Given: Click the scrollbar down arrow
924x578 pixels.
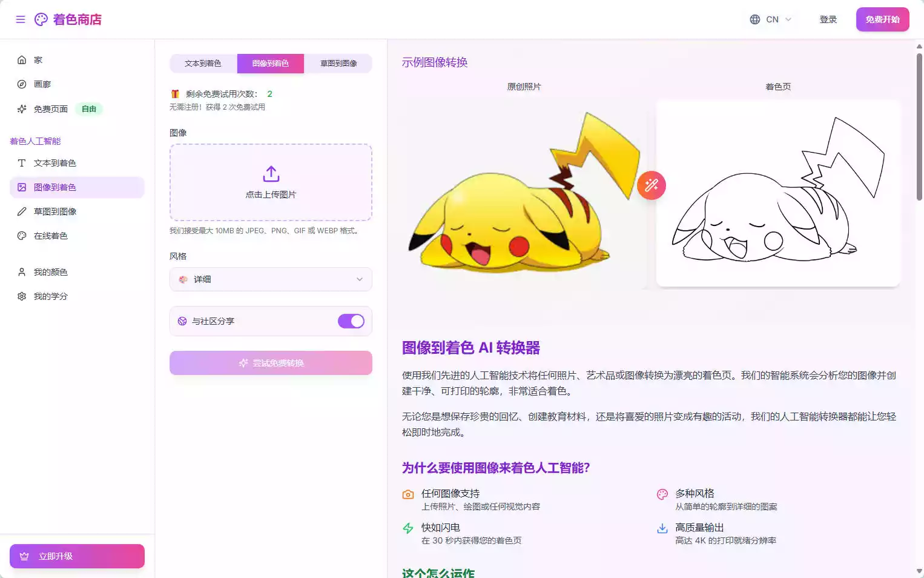Looking at the screenshot, I should click(919, 571).
